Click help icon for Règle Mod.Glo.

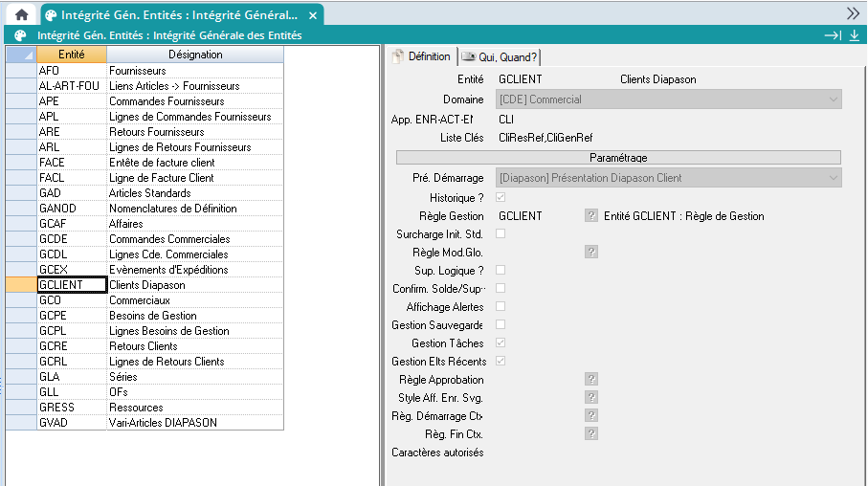pyautogui.click(x=591, y=252)
